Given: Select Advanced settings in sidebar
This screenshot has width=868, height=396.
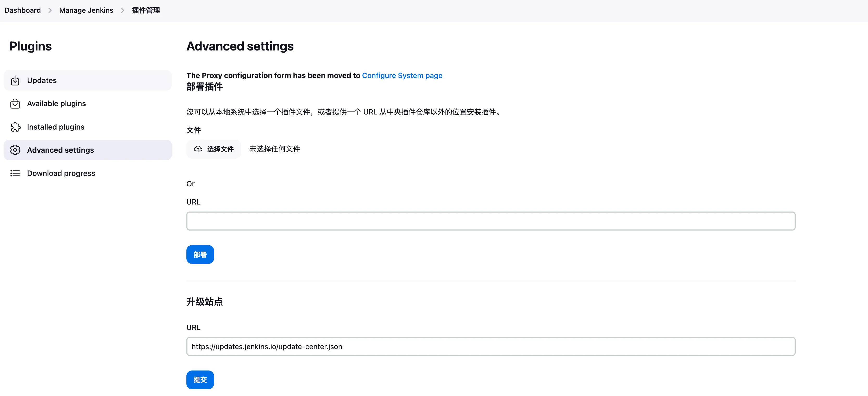Looking at the screenshot, I should [60, 150].
